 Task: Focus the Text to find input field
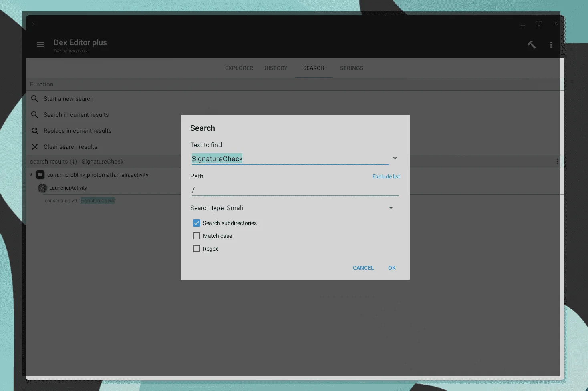click(290, 159)
